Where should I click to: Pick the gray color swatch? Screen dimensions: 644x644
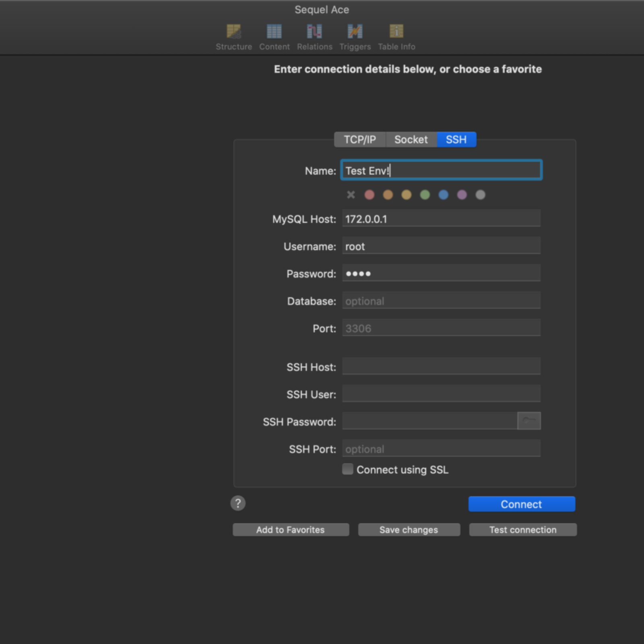pos(481,195)
